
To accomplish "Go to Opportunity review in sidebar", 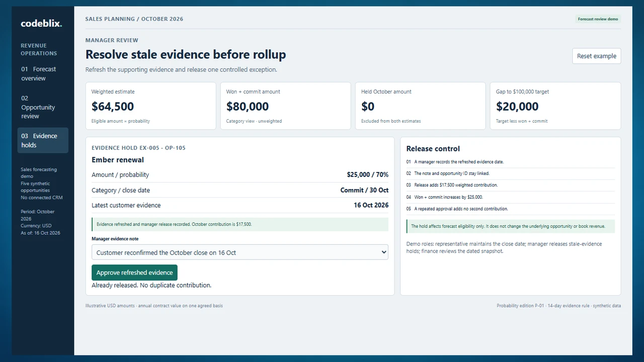I will coord(43,107).
